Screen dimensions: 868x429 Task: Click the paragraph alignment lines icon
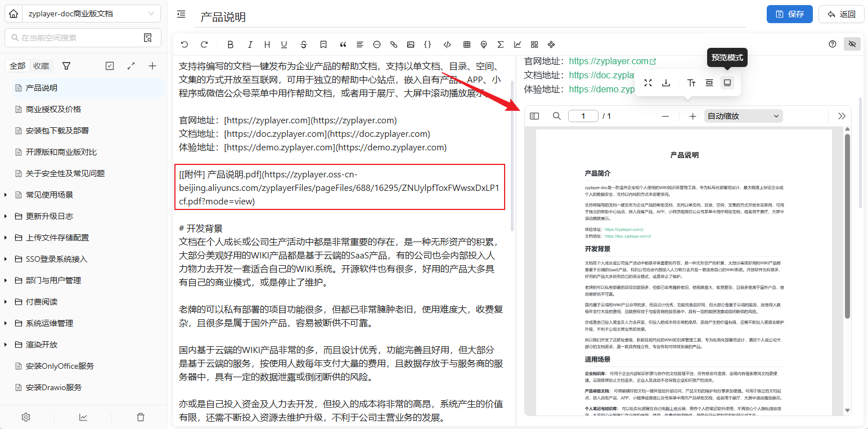[x=360, y=44]
